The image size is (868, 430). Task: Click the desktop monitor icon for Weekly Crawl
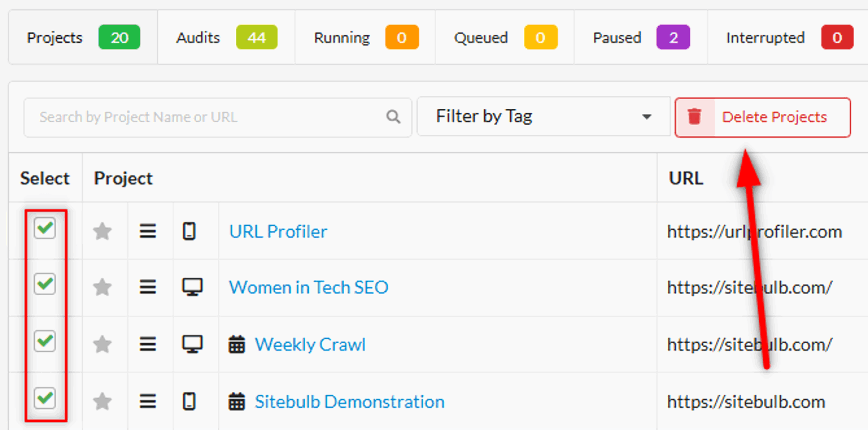tap(192, 344)
